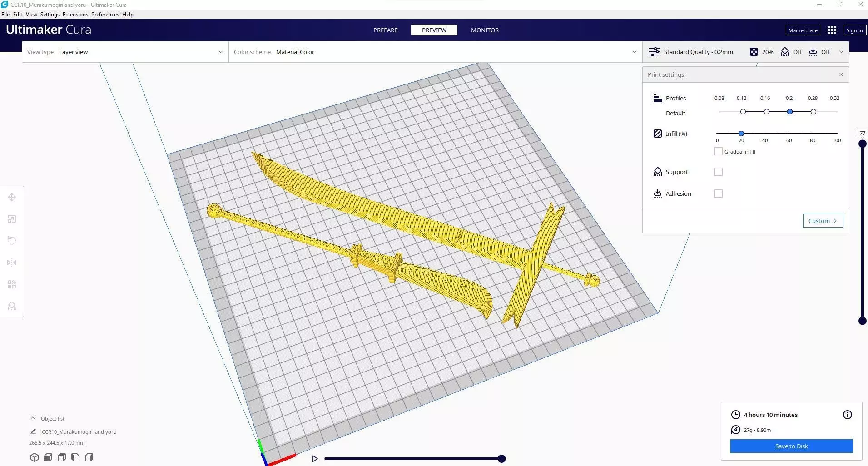Open the Extensions menu
Viewport: 868px width, 466px height.
click(x=75, y=15)
